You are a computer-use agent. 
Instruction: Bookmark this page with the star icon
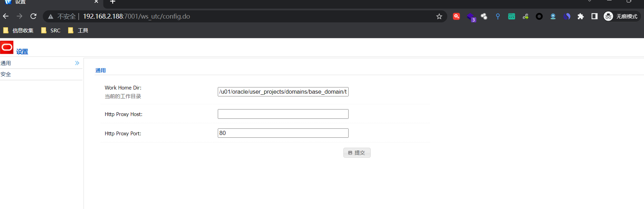[x=439, y=16]
